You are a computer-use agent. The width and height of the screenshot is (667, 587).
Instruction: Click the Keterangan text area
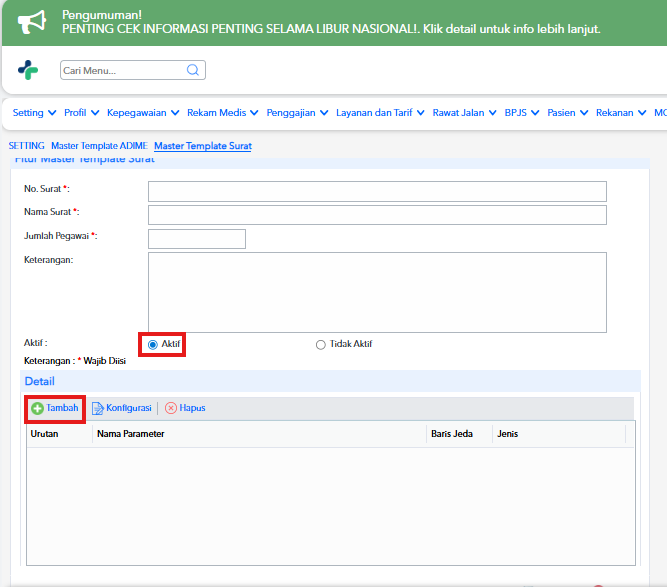click(x=377, y=293)
